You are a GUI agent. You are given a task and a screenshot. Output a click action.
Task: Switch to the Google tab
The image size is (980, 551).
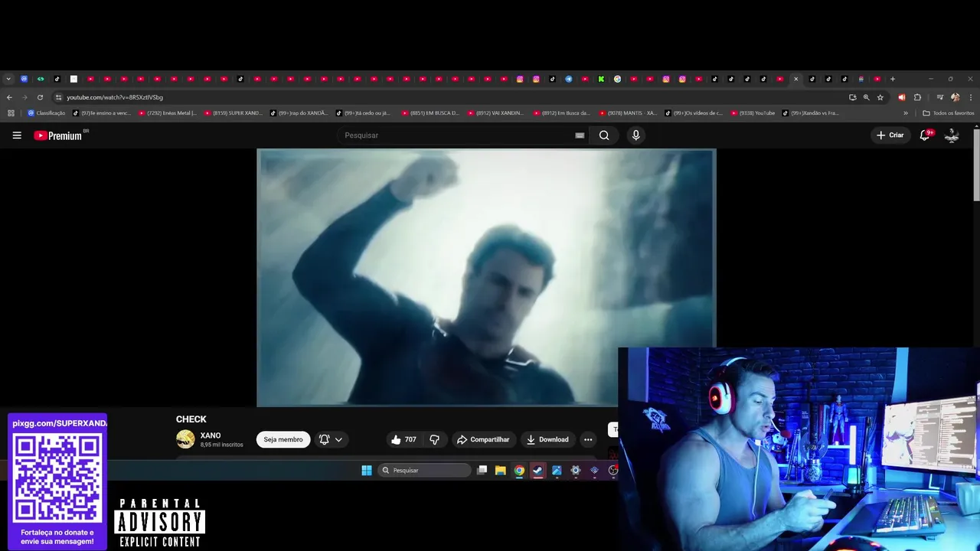click(617, 79)
